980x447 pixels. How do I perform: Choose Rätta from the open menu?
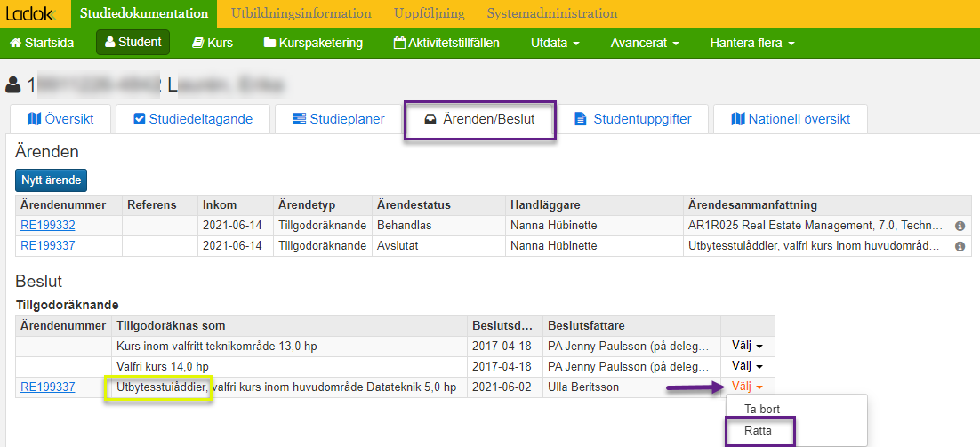[759, 431]
